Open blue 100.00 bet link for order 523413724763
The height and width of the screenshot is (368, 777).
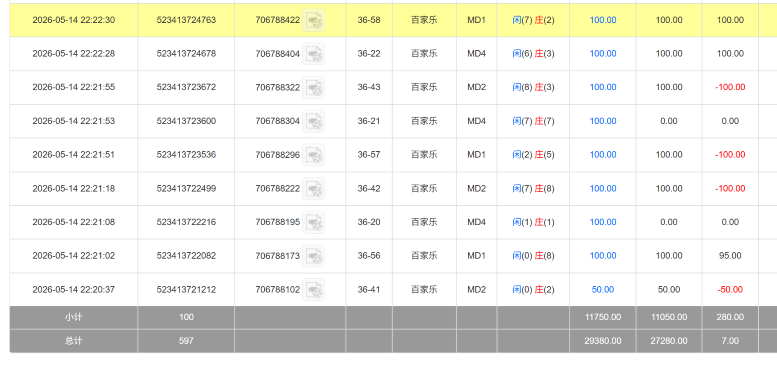(x=603, y=20)
